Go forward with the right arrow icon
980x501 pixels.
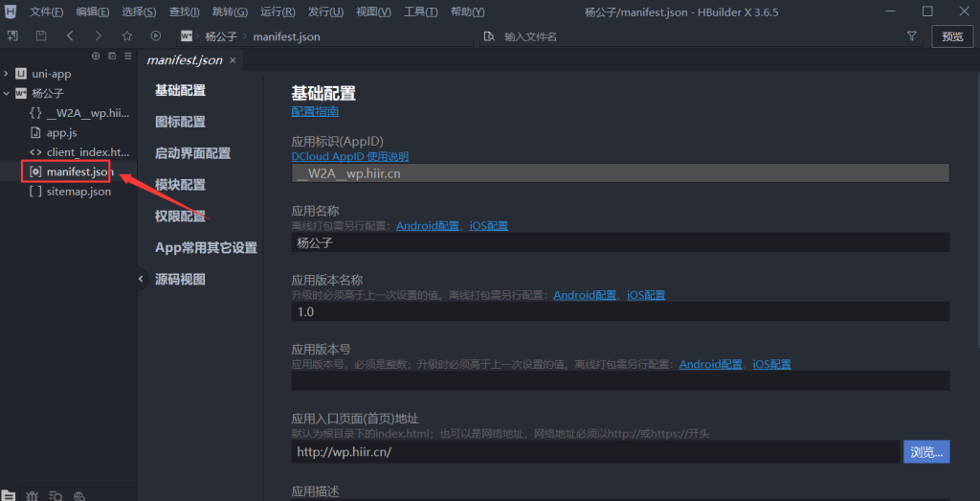click(99, 36)
